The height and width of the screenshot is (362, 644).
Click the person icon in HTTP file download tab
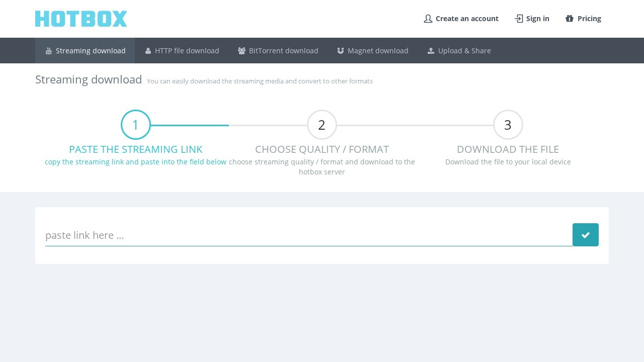(x=148, y=51)
